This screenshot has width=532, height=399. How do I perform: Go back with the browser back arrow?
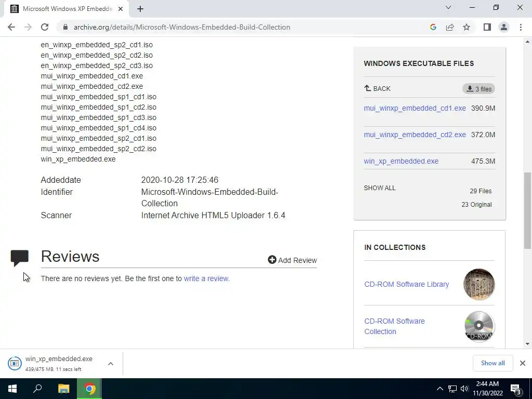tap(11, 27)
